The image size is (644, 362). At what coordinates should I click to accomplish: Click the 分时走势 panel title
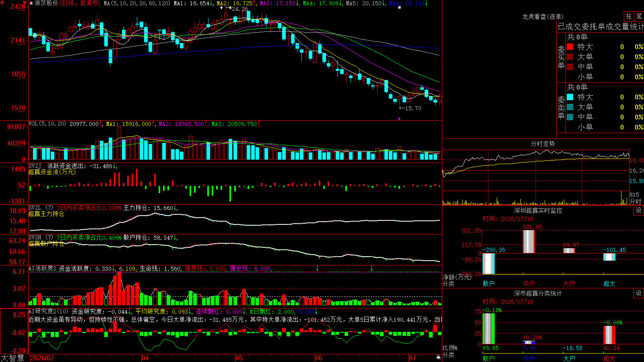pyautogui.click(x=543, y=144)
